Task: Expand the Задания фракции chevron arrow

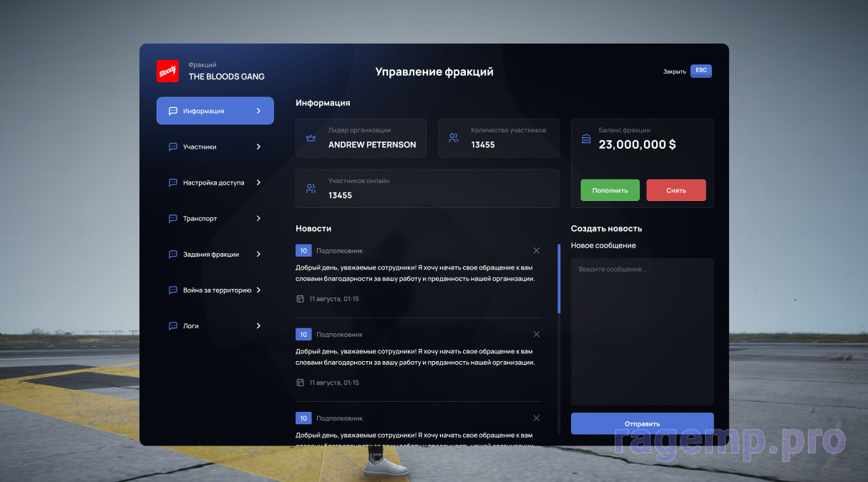Action: (x=258, y=254)
